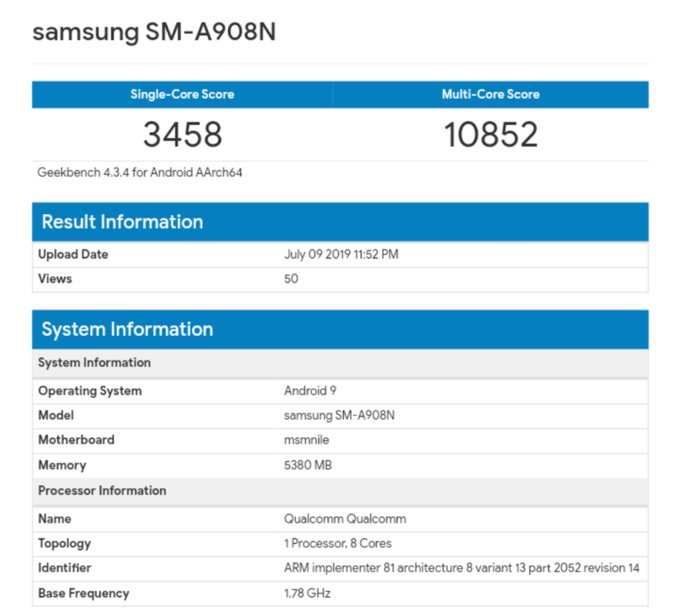Select the 1 Processor, 8 Cores value
Image resolution: width=678 pixels, height=616 pixels.
[337, 544]
